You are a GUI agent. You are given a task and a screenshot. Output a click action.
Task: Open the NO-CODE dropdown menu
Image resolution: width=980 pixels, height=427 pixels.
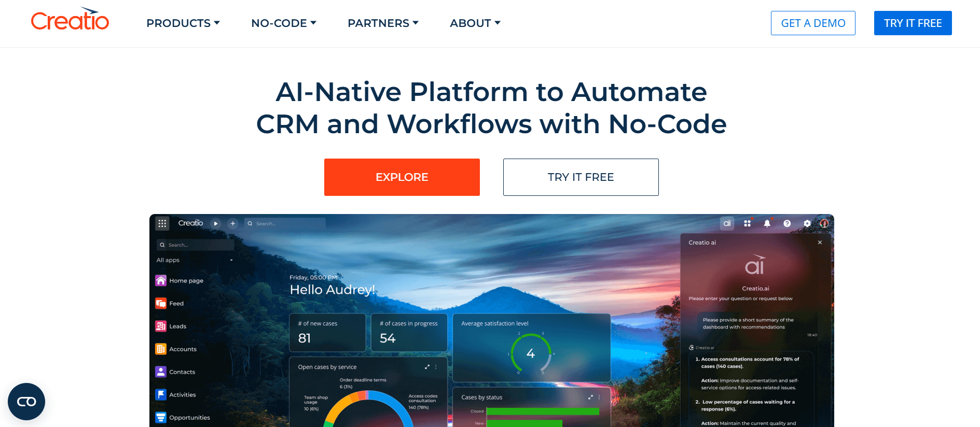pyautogui.click(x=284, y=23)
